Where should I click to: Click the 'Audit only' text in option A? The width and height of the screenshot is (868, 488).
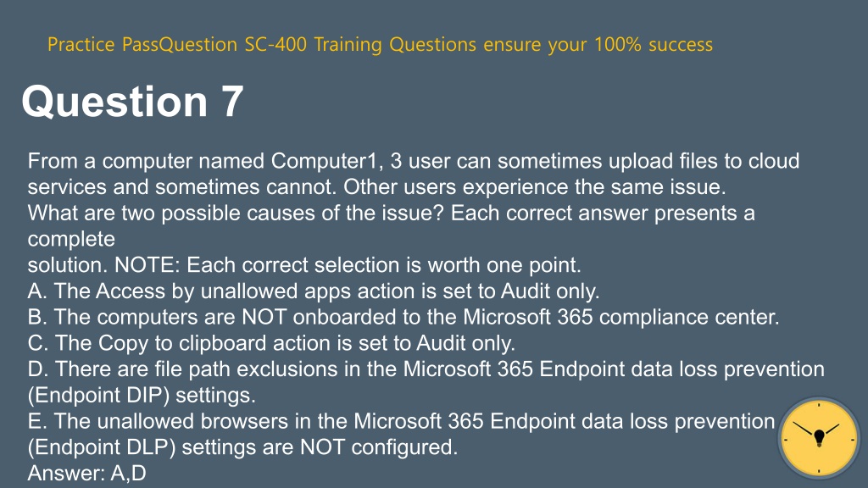pyautogui.click(x=550, y=291)
